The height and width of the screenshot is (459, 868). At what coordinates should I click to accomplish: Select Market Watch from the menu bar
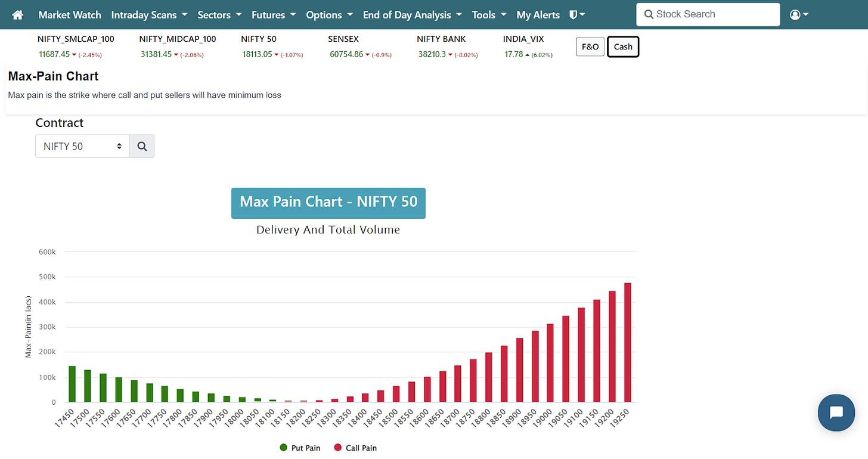coord(70,14)
